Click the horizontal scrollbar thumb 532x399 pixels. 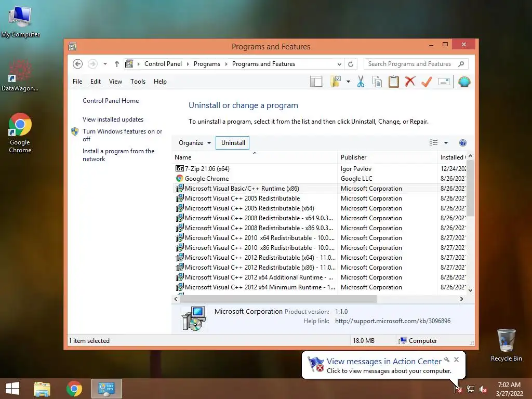pos(278,299)
